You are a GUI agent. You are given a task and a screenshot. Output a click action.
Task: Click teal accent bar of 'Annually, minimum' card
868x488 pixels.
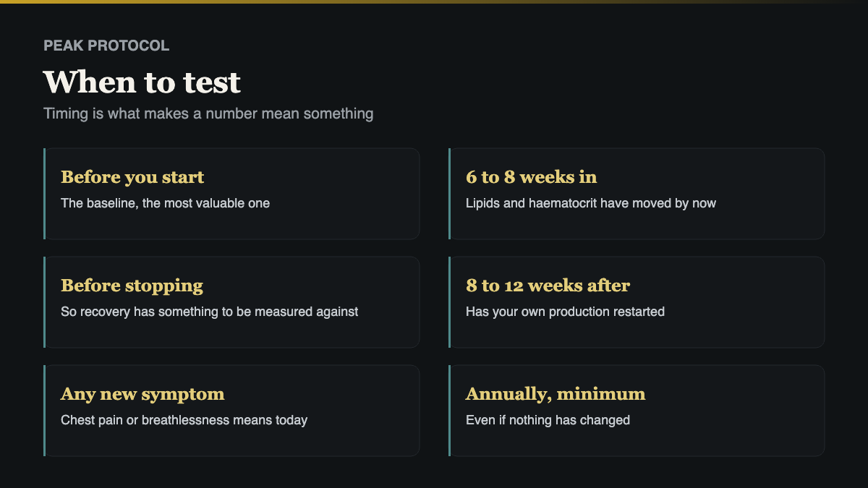(x=449, y=411)
